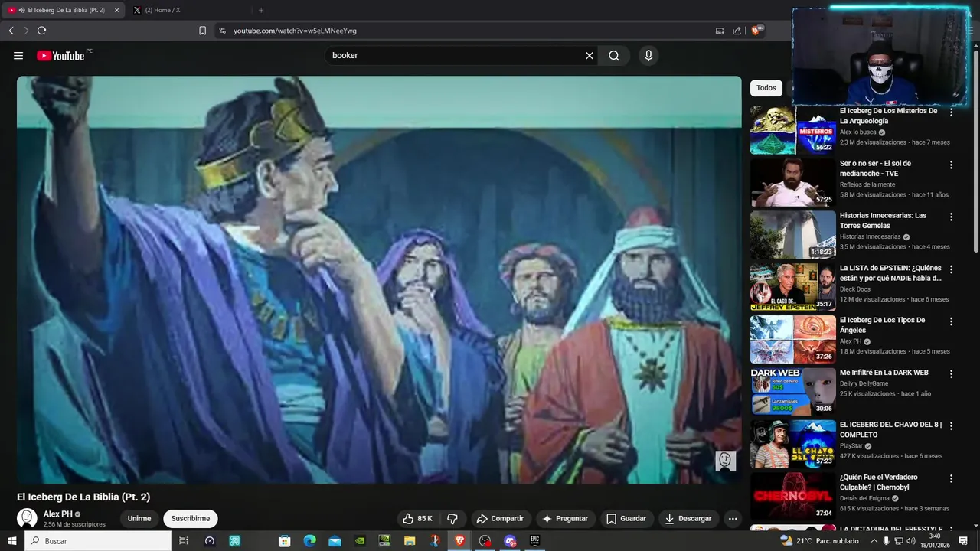Save video with Guardar button
Viewport: 980px width, 551px height.
coord(626,518)
